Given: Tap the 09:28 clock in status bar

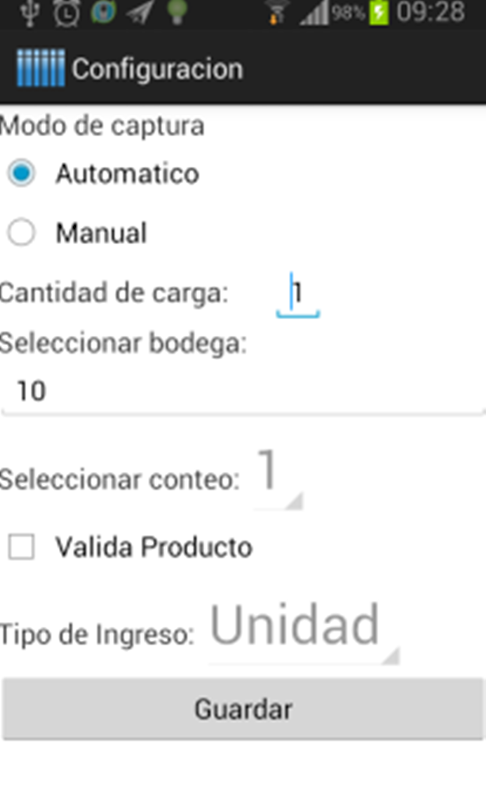Looking at the screenshot, I should [x=430, y=13].
